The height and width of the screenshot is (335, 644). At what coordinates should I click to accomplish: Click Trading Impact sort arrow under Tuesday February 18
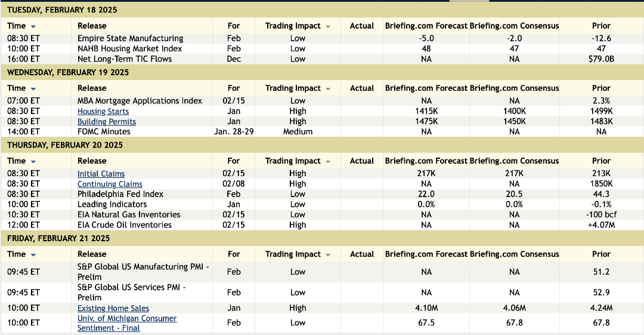[x=328, y=26]
